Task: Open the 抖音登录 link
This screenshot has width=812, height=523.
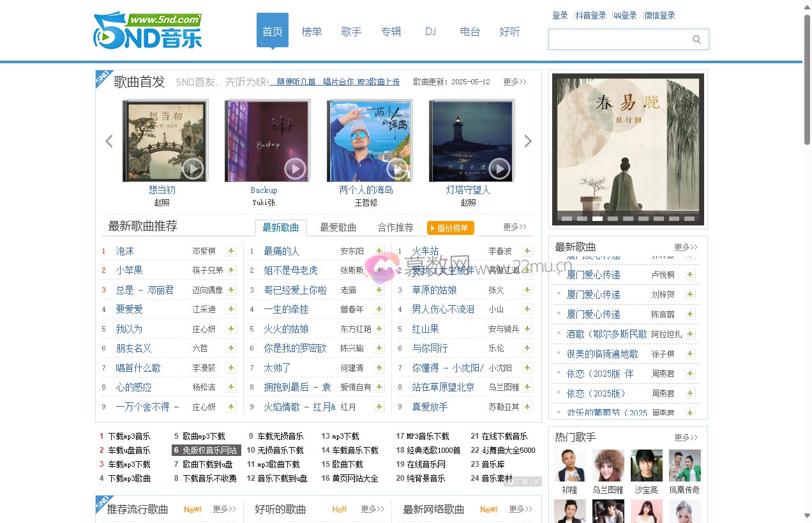Action: tap(590, 15)
